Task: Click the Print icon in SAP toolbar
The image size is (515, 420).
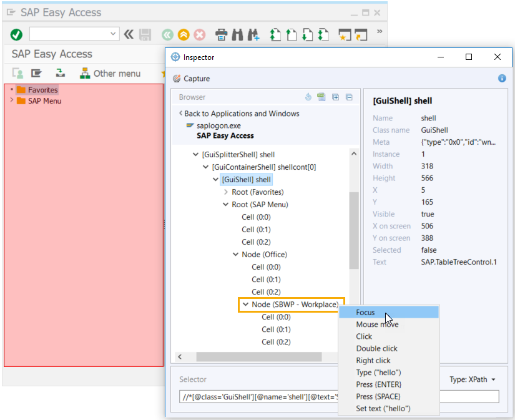Action: tap(221, 35)
